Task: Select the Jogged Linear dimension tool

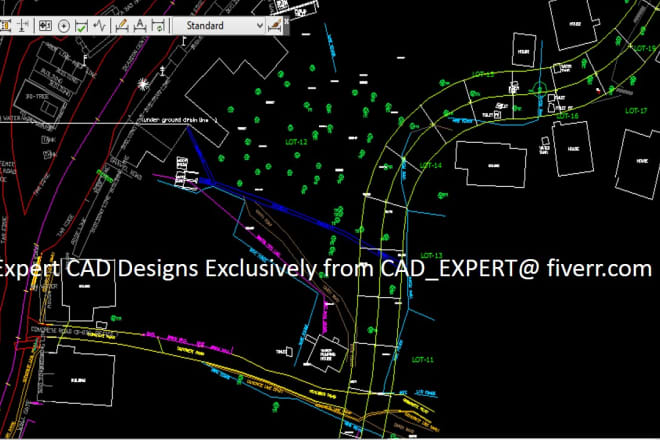Action: coord(100,26)
